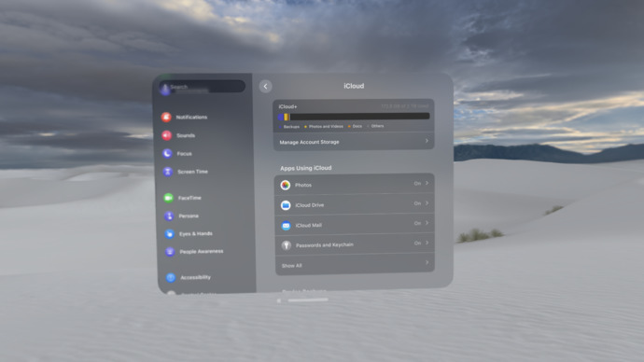
Task: Open the Accessibility icon
Action: point(171,277)
